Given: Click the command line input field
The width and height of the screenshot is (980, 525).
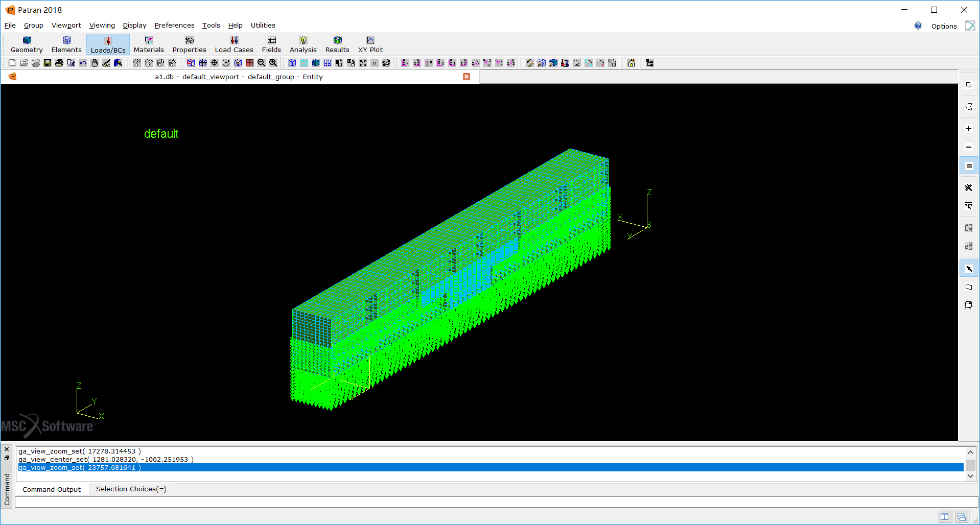Looking at the screenshot, I should click(x=496, y=502).
